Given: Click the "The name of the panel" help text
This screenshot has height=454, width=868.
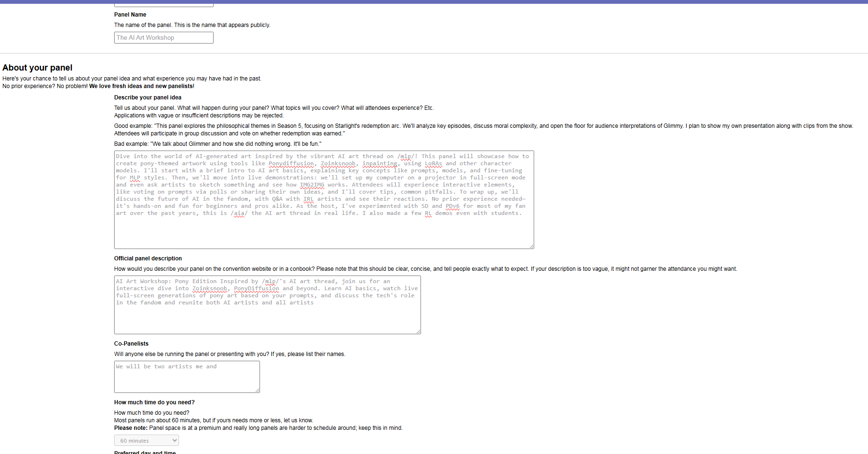Looking at the screenshot, I should click(x=192, y=25).
